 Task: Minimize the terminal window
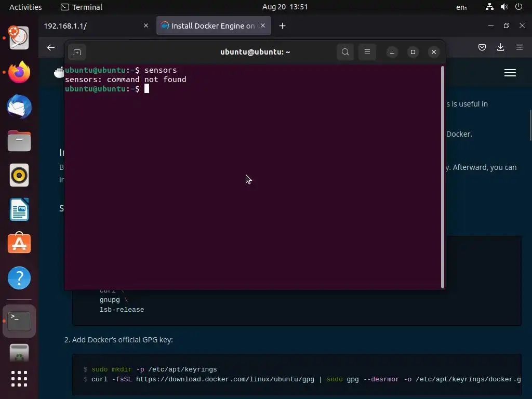tap(392, 52)
